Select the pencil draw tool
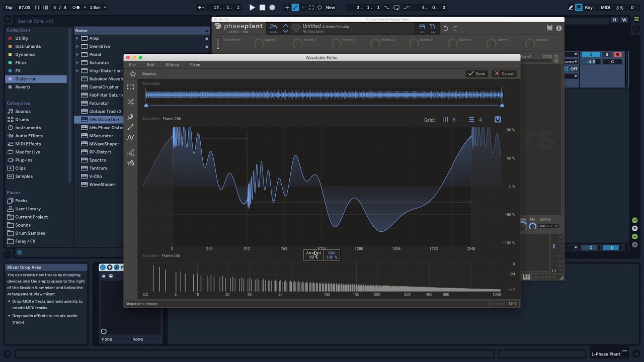 (130, 127)
